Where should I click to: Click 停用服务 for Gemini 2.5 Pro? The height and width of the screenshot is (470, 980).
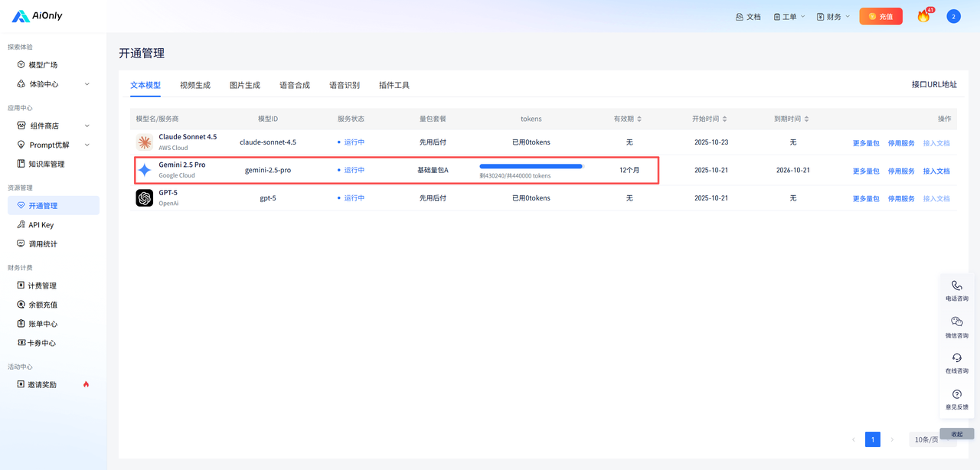[901, 171]
